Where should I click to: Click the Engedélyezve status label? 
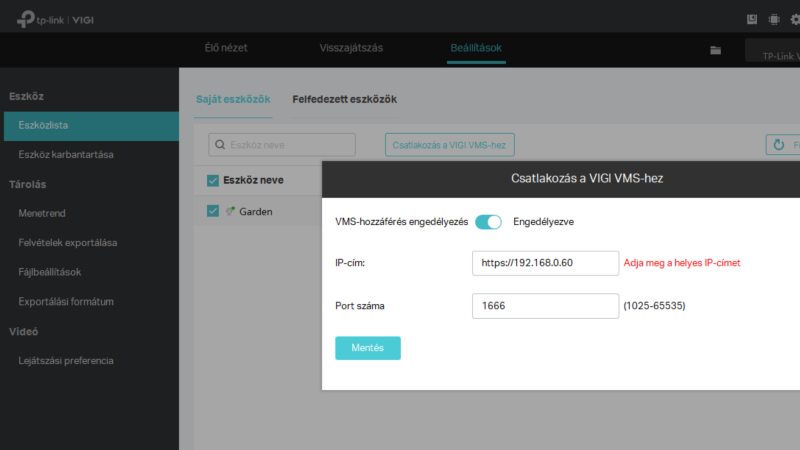point(543,222)
